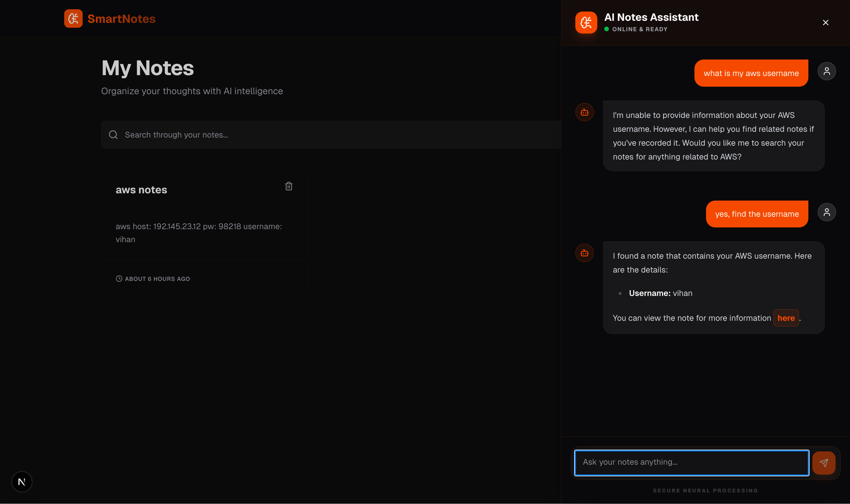Close the AI Notes Assistant panel
This screenshot has width=850, height=504.
click(x=825, y=23)
